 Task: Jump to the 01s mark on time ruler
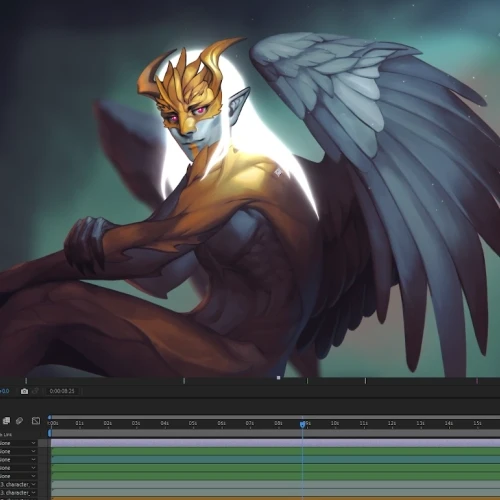[x=79, y=423]
